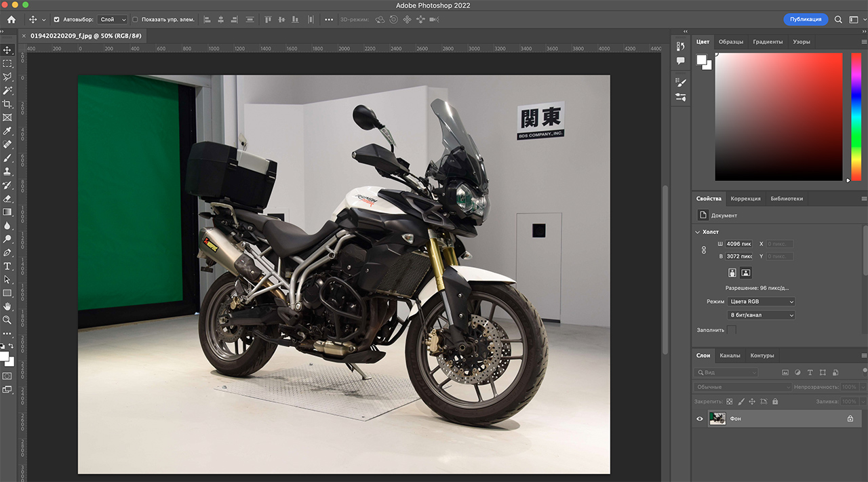Hide the Фон layer with eye icon
Screen dimensions: 868x482
click(700, 419)
